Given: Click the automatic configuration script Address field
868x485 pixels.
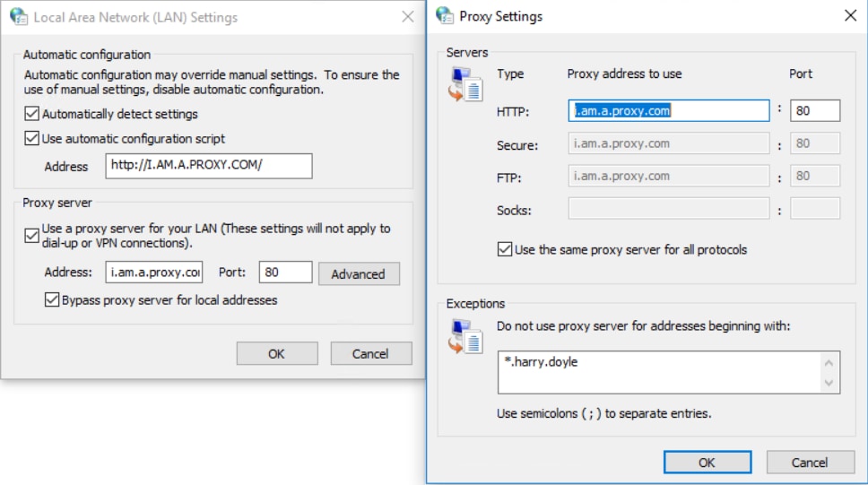Looking at the screenshot, I should (x=209, y=166).
